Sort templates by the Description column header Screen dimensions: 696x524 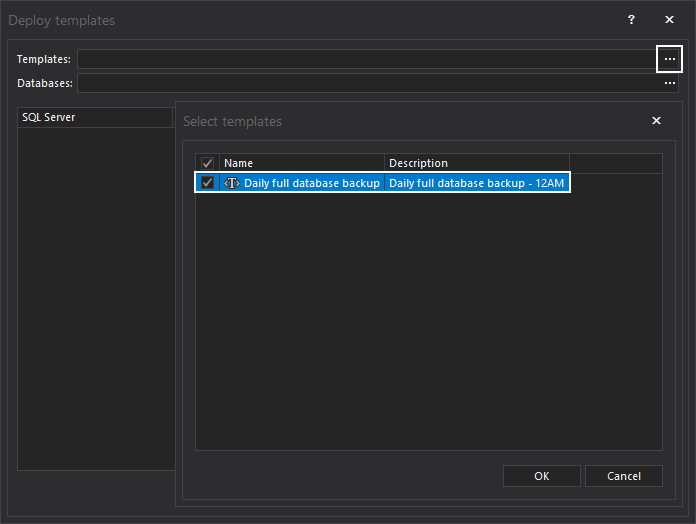(476, 163)
